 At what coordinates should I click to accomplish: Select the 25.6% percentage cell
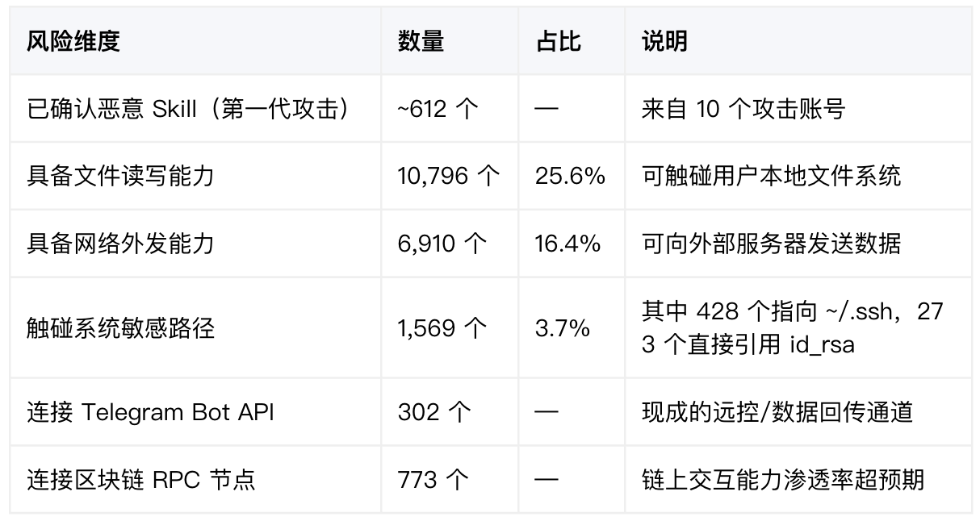[x=570, y=176]
